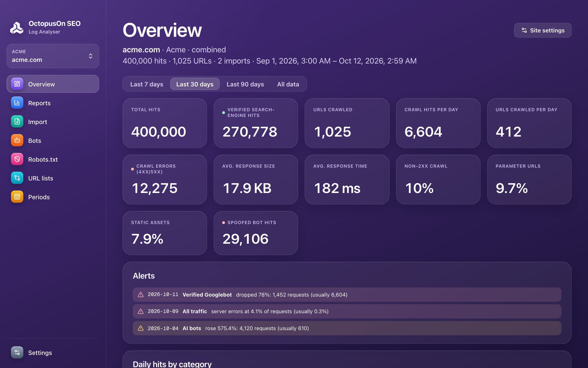Click the warning triangle on AI bots alert
The image size is (588, 368).
pyautogui.click(x=141, y=328)
